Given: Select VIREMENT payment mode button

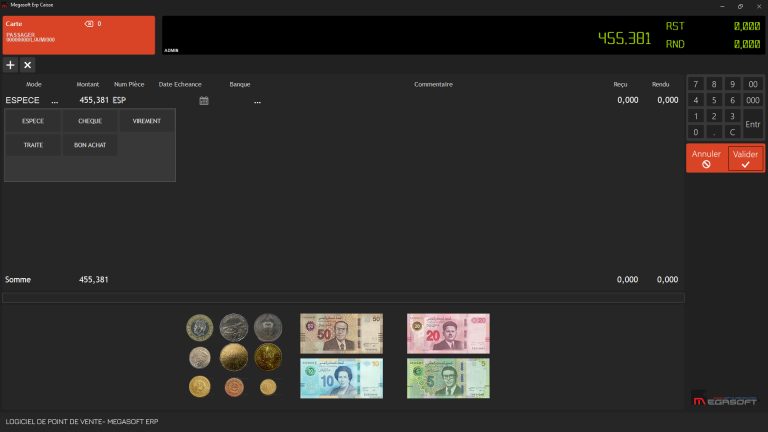Looking at the screenshot, I should pyautogui.click(x=146, y=121).
